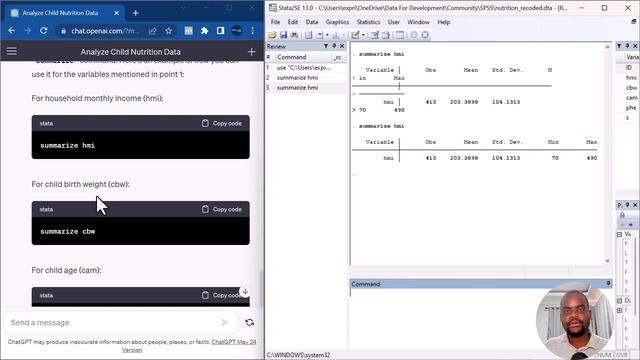Image resolution: width=640 pixels, height=360 pixels.
Task: Open the ChatGPT sidebar hamburger menu
Action: (11, 51)
